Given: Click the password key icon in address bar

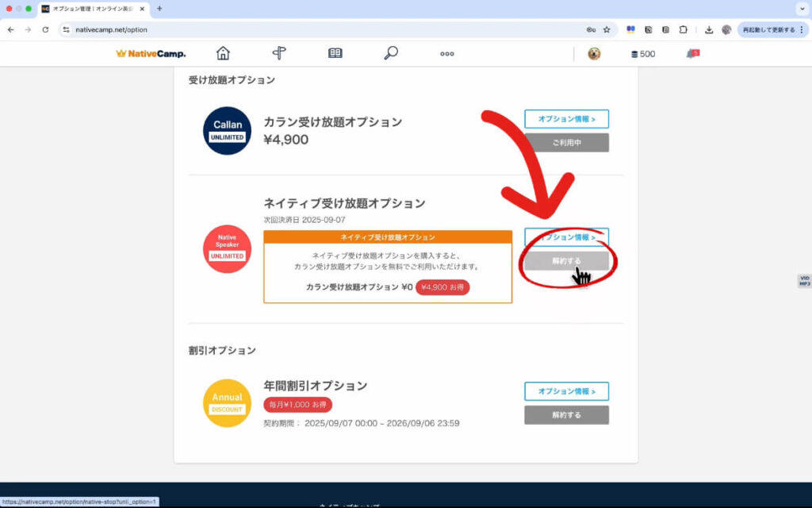Looking at the screenshot, I should (591, 29).
